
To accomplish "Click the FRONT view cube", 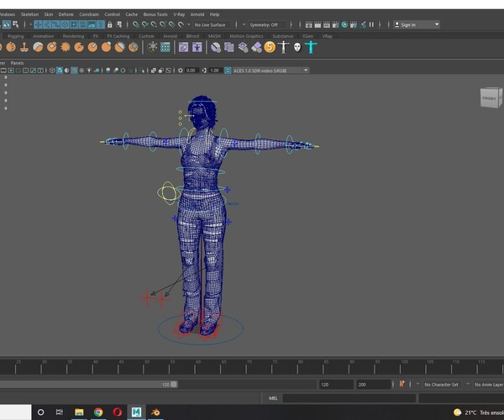I will point(491,98).
